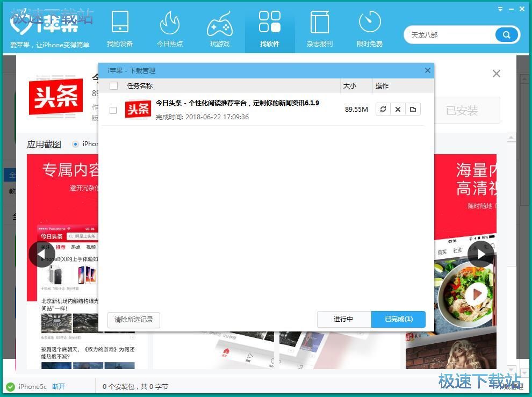Click the re-download refresh icon for 今日头条
The image size is (532, 397).
point(383,109)
